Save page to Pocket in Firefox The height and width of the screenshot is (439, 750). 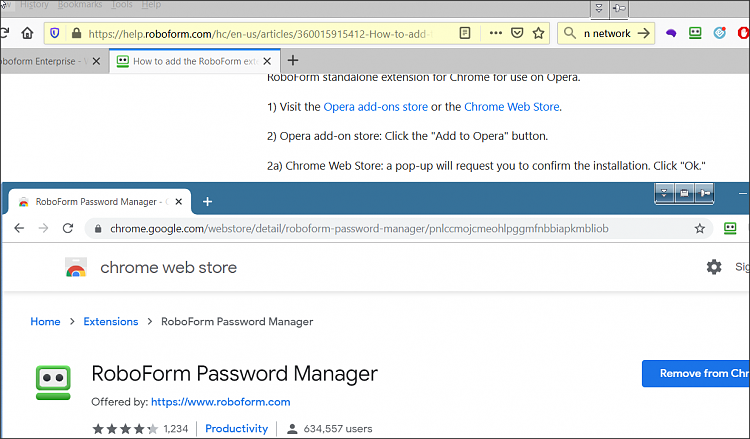(x=517, y=33)
